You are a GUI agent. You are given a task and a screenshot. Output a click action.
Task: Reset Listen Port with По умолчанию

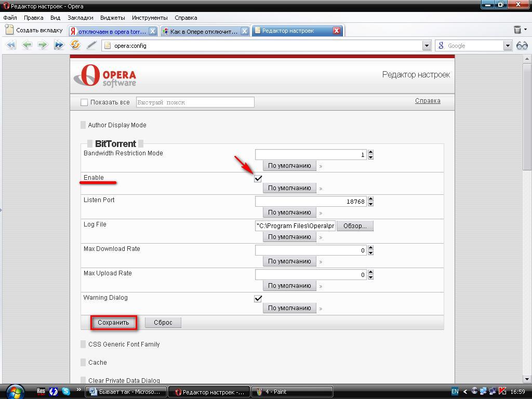289,212
